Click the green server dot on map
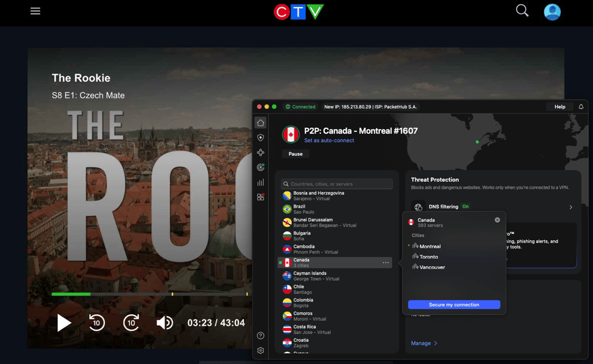 [477, 142]
